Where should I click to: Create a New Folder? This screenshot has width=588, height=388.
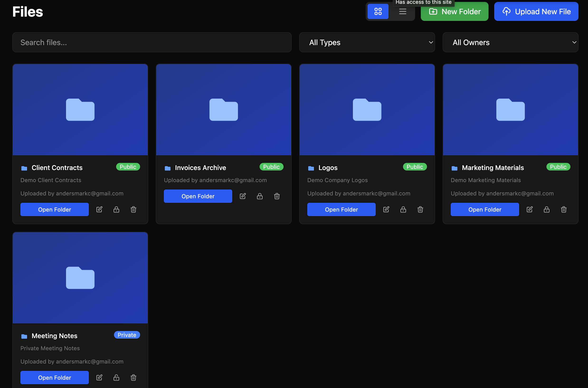(454, 11)
